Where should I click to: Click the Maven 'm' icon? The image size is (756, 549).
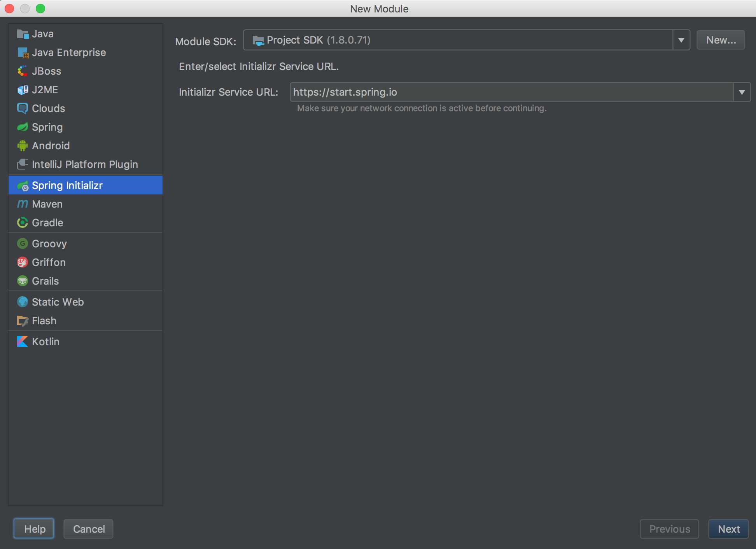coord(23,204)
